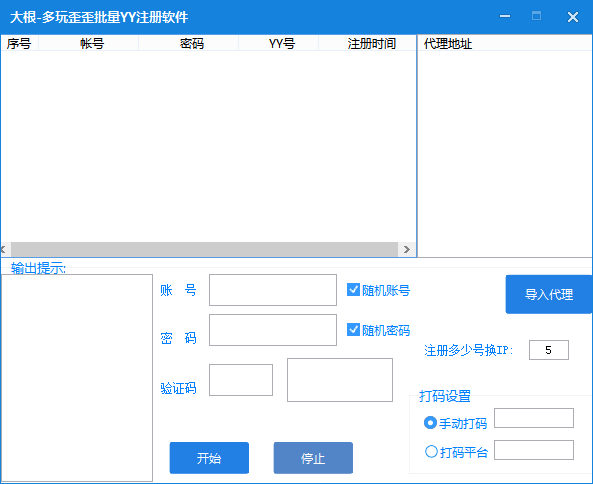Click the 注册多少号换IP count field
The width and height of the screenshot is (593, 484).
(549, 350)
